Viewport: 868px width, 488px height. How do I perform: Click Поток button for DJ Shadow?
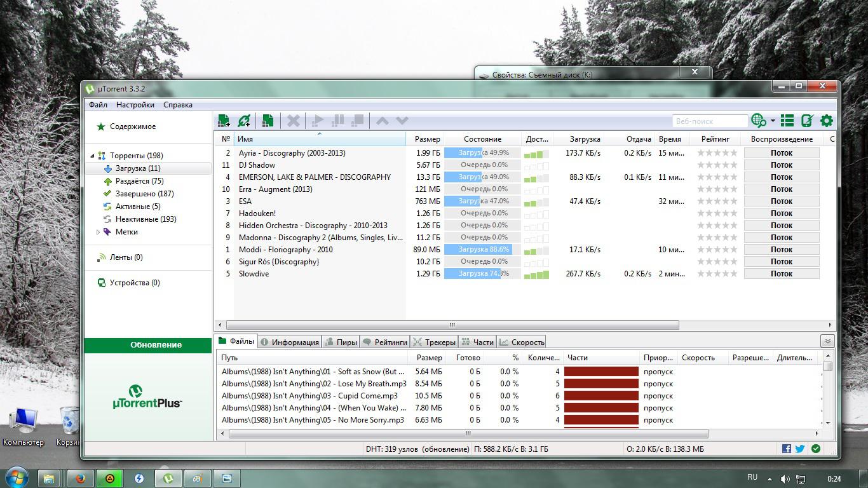(x=782, y=165)
